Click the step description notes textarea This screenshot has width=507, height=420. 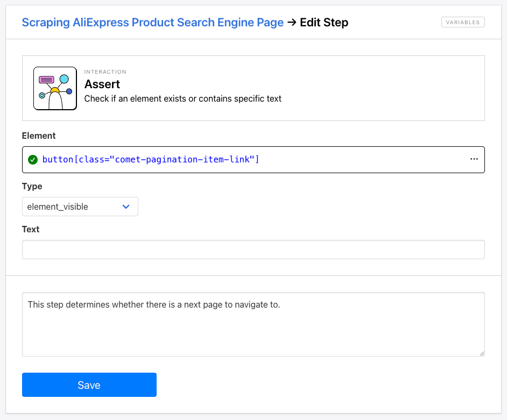click(253, 324)
